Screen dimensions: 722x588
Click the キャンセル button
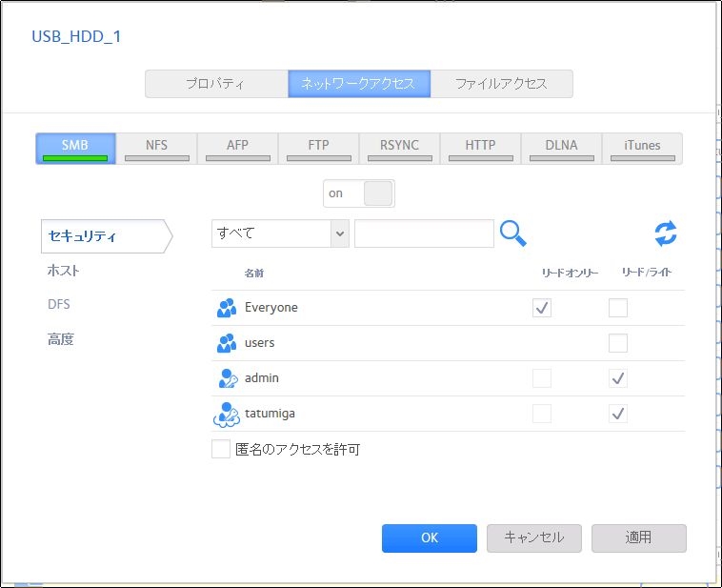click(x=534, y=538)
